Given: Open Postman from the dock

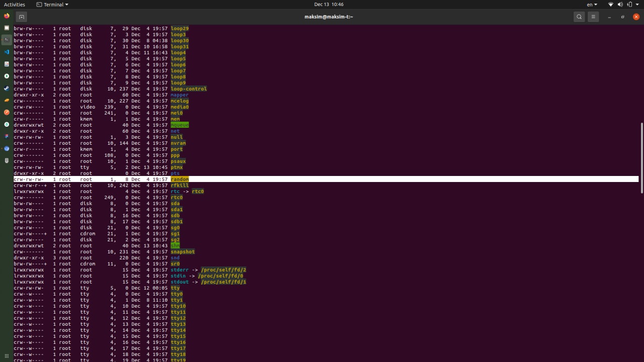Looking at the screenshot, I should point(7,113).
